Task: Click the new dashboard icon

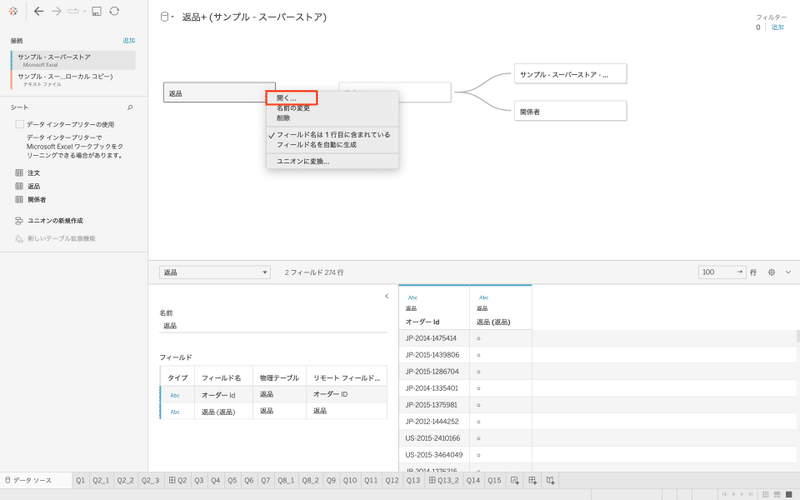Action: point(532,481)
